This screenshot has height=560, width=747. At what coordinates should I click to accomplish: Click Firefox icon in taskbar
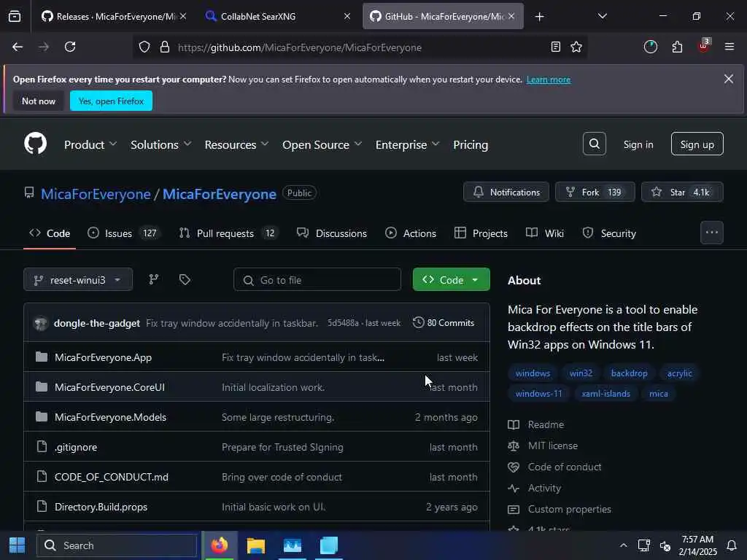tap(220, 545)
